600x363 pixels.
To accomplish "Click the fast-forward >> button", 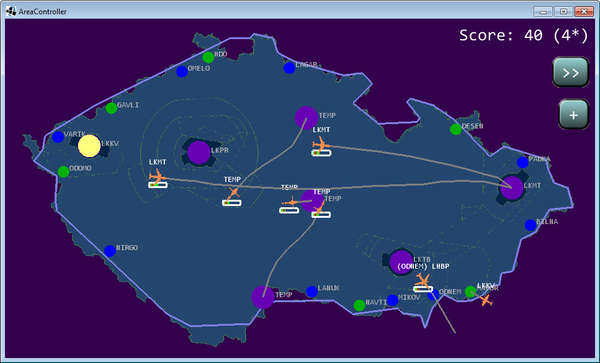I will (x=571, y=72).
